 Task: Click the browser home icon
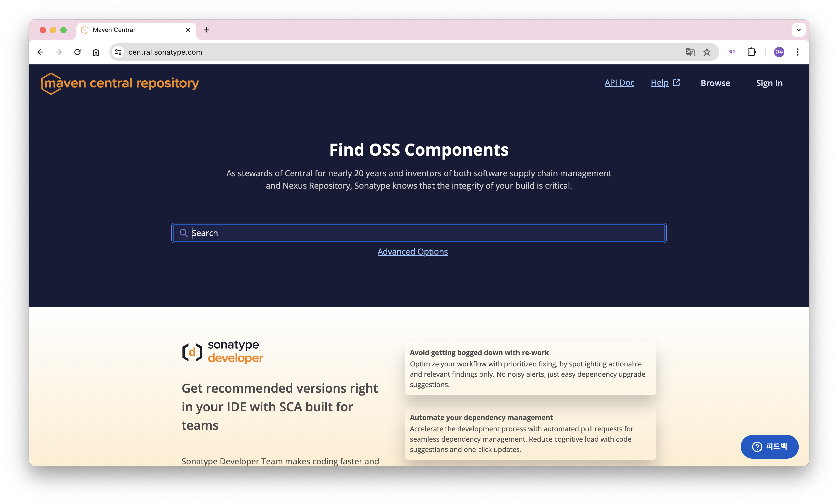pos(96,52)
